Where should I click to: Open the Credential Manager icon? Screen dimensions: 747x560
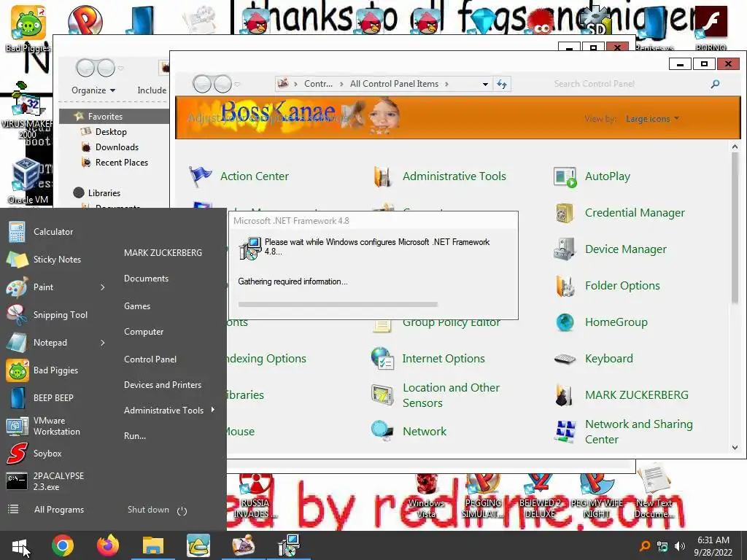565,213
